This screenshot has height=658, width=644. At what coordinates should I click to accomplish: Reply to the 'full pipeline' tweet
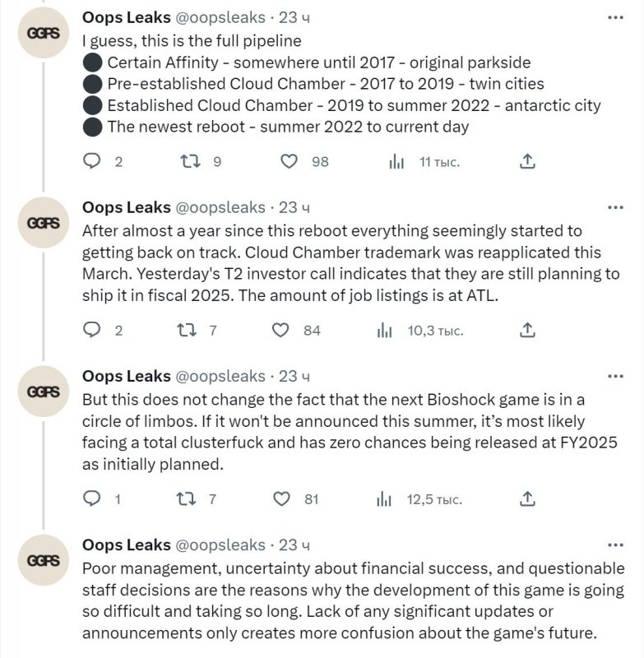click(x=93, y=161)
